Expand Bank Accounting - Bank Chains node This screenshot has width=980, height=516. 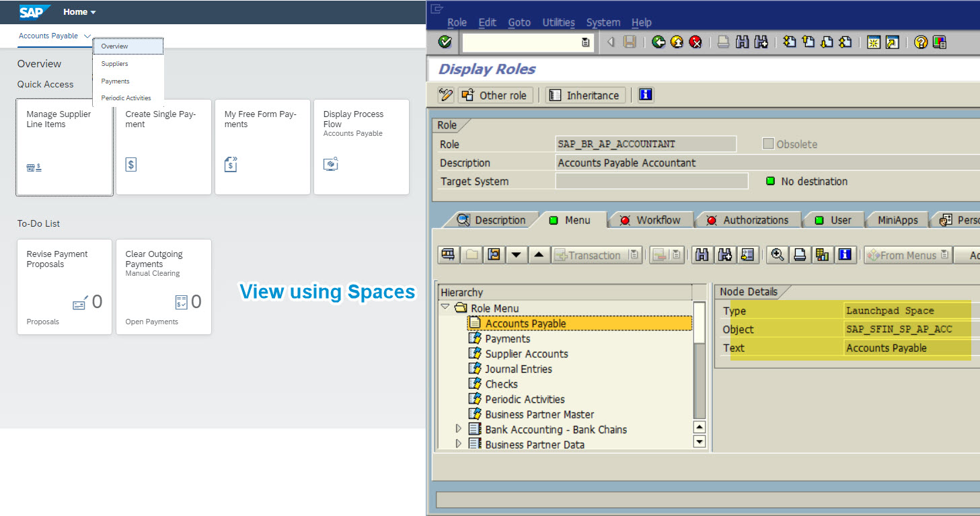click(459, 429)
